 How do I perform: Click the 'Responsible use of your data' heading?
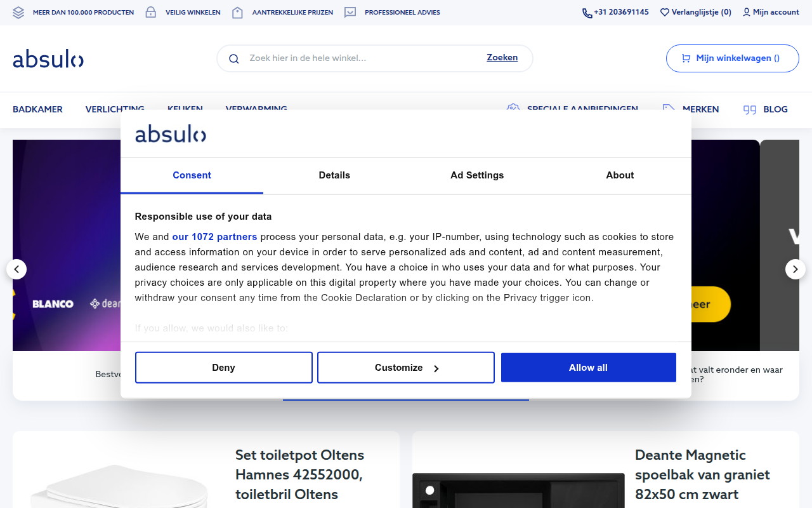pos(203,217)
